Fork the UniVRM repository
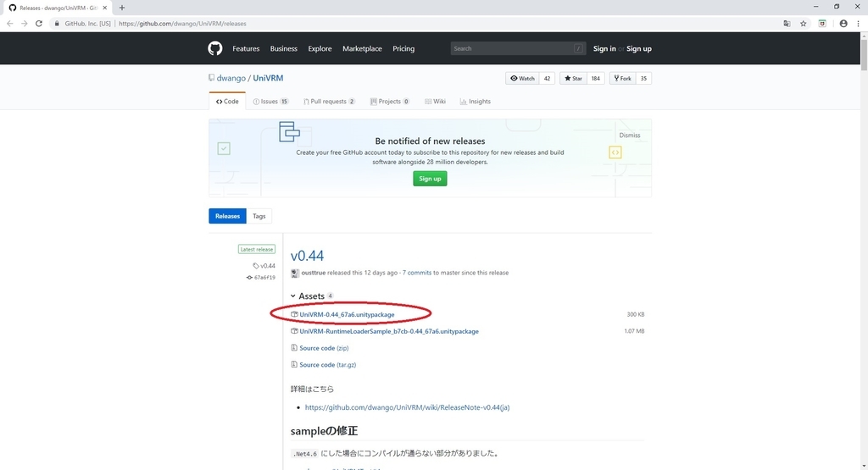The height and width of the screenshot is (470, 868). pyautogui.click(x=622, y=79)
